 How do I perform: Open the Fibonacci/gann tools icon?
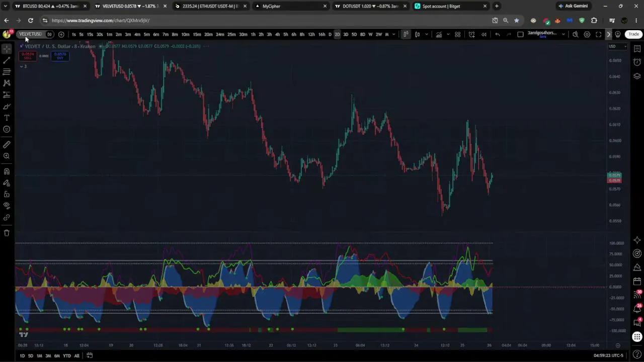coord(7,72)
